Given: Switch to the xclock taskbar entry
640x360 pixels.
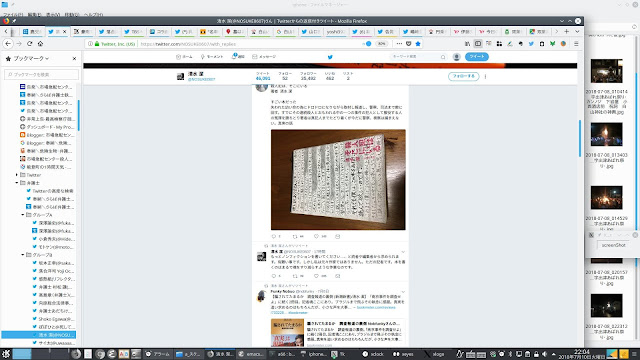Looking at the screenshot, I should pyautogui.click(x=373, y=354).
